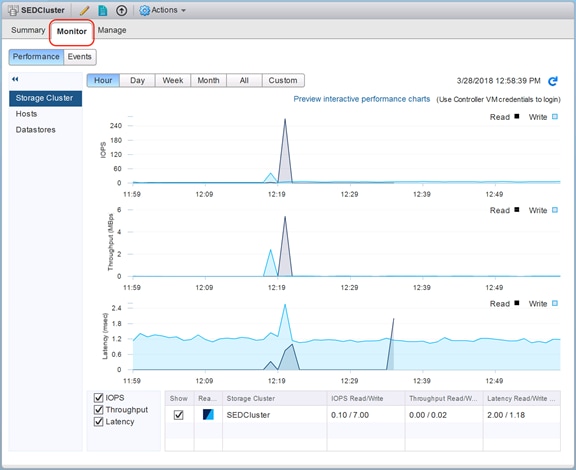Image resolution: width=576 pixels, height=470 pixels.
Task: Switch to the Manage tab
Action: tap(112, 30)
